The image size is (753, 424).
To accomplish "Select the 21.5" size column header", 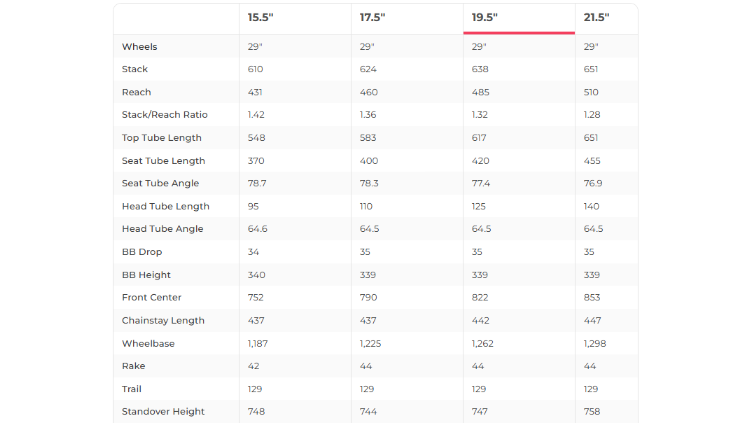I will (x=597, y=18).
